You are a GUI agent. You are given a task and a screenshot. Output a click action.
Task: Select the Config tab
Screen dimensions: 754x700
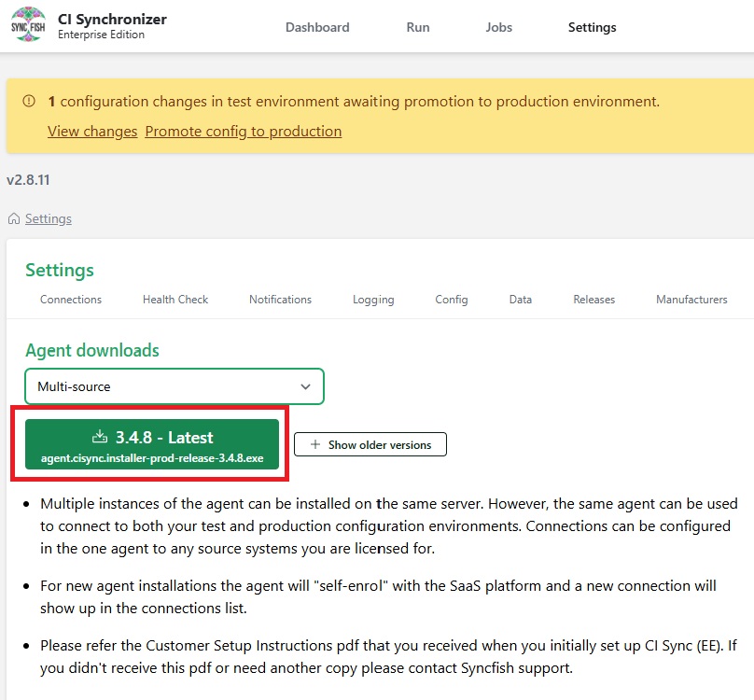coord(451,300)
